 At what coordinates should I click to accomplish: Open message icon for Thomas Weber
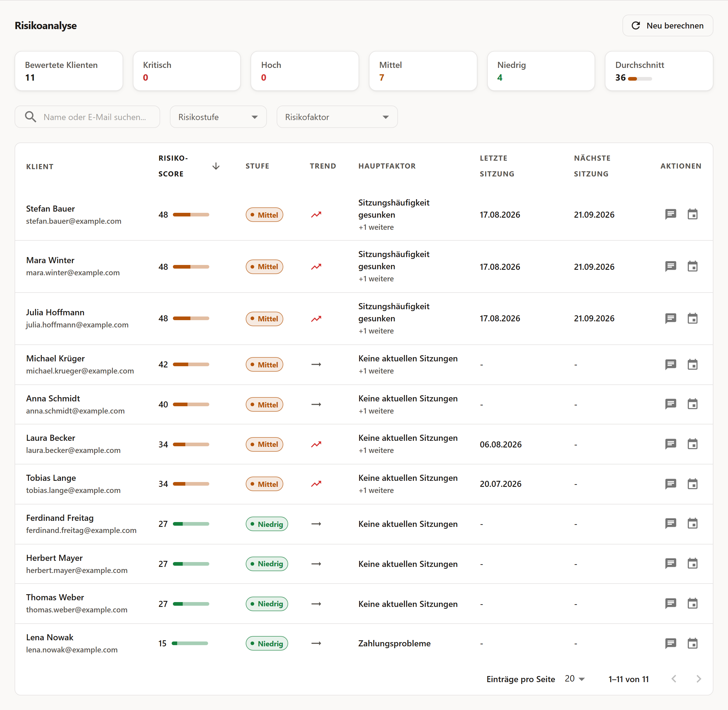point(671,603)
